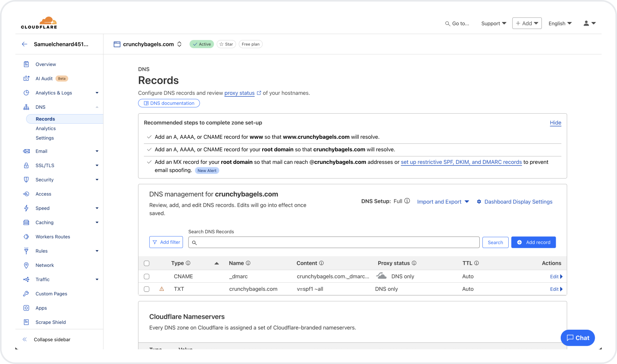Image resolution: width=617 pixels, height=364 pixels.
Task: Edit the TXT crunchybagels.com record
Action: click(556, 289)
